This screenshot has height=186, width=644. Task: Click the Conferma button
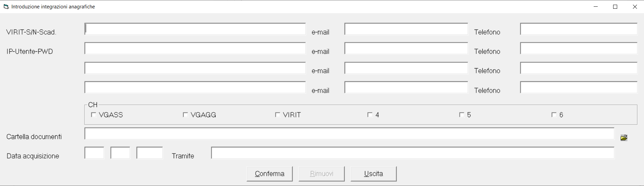[x=270, y=174]
